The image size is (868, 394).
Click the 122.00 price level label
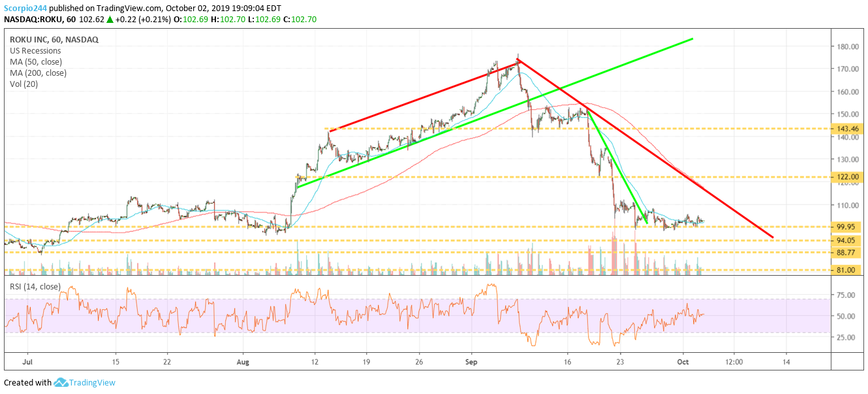tap(846, 177)
